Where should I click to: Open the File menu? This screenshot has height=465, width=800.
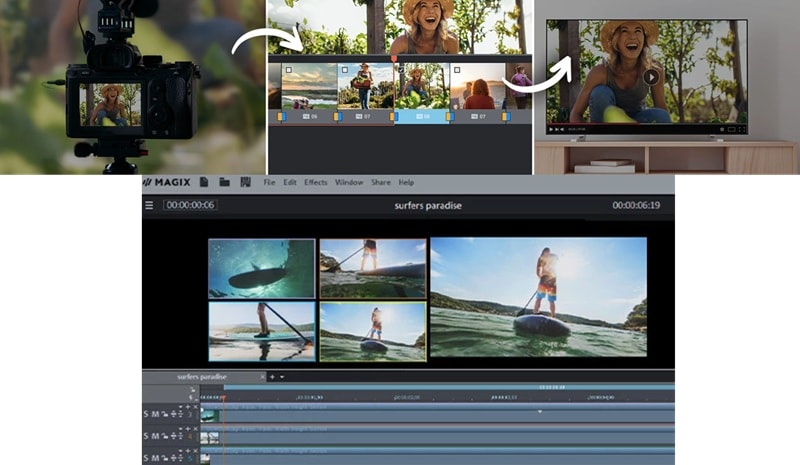[x=269, y=182]
